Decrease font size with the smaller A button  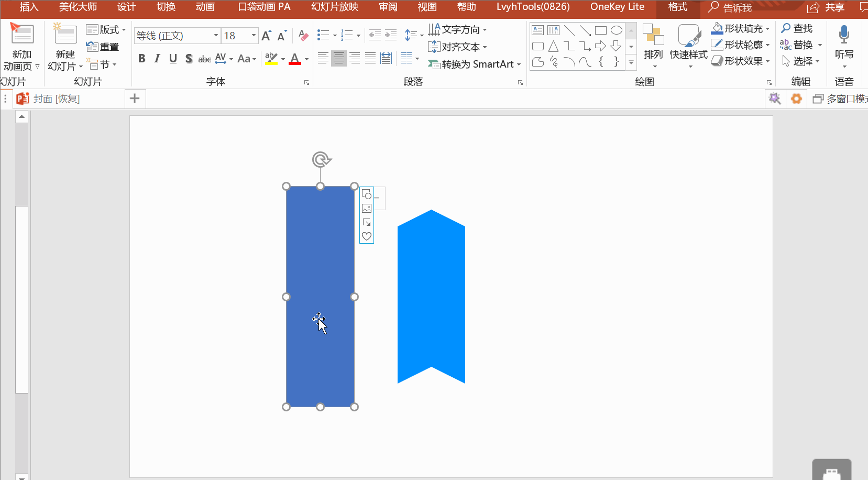tap(282, 36)
